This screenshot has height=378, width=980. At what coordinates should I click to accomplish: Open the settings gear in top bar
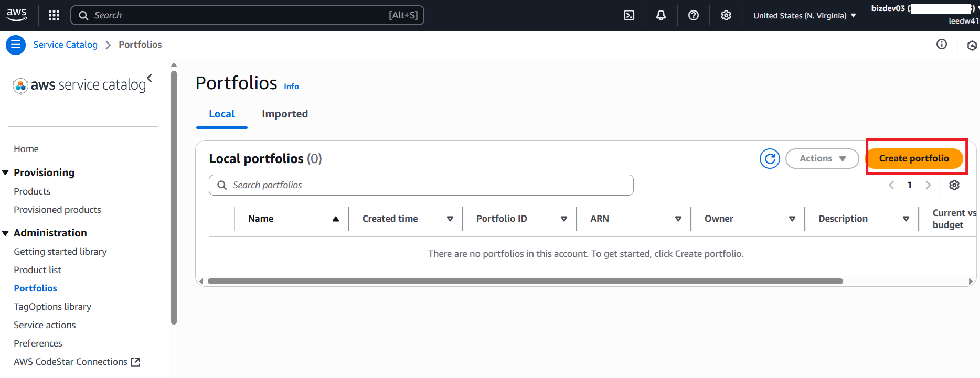click(726, 15)
